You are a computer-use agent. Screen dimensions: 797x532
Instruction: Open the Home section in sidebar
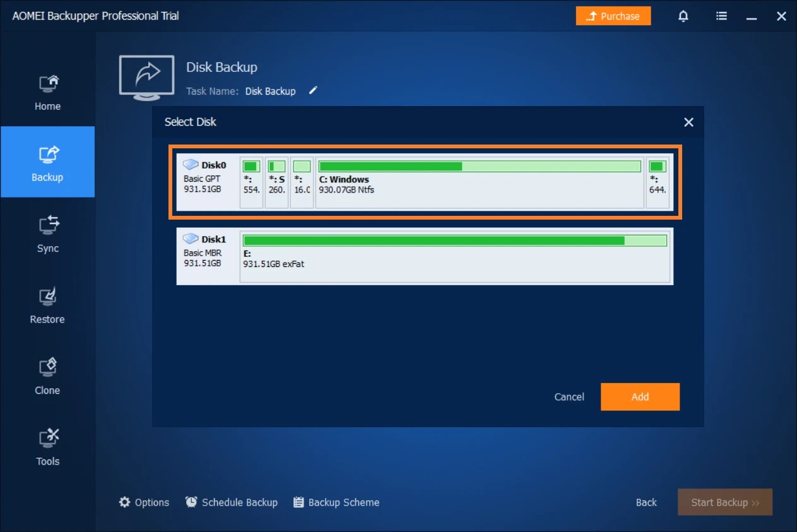pos(47,92)
